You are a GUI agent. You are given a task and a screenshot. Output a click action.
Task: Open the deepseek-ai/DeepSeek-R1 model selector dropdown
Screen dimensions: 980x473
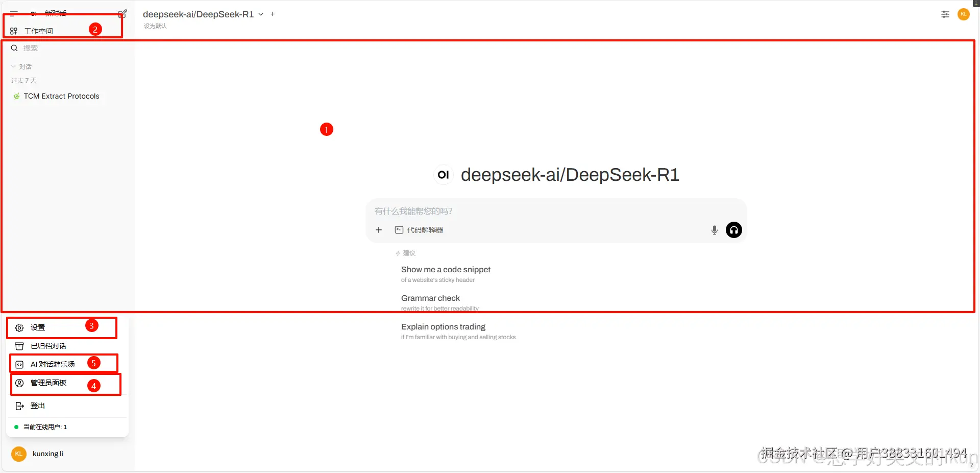203,14
